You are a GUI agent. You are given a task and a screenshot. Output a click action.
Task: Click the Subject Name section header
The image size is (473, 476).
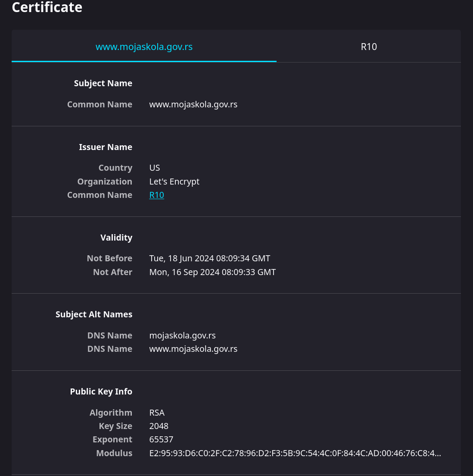coord(103,84)
